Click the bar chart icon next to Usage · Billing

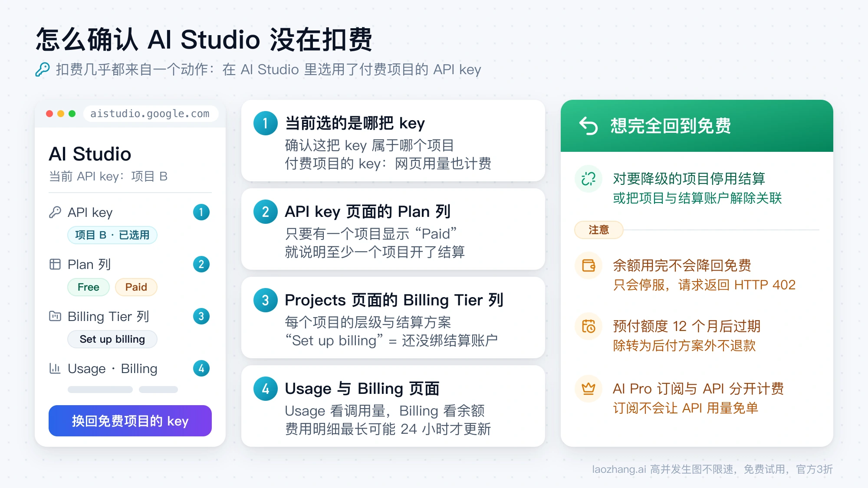click(x=55, y=368)
